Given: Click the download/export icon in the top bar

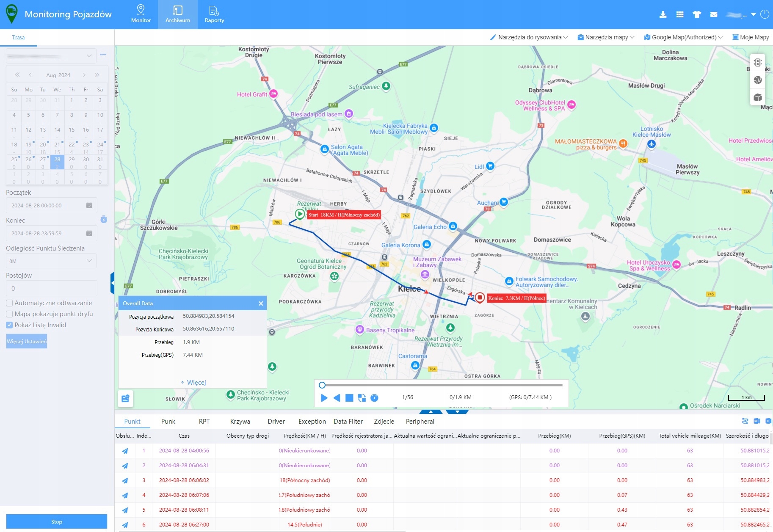Looking at the screenshot, I should [x=663, y=14].
